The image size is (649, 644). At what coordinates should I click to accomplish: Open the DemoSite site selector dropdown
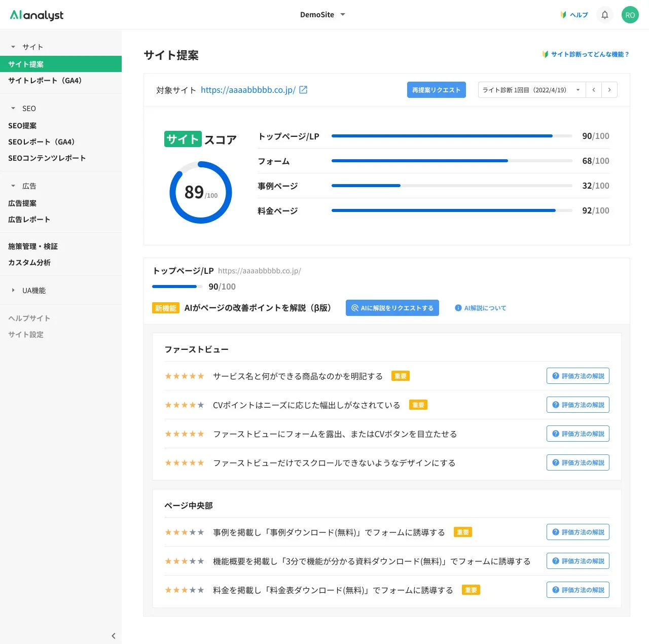pos(322,15)
